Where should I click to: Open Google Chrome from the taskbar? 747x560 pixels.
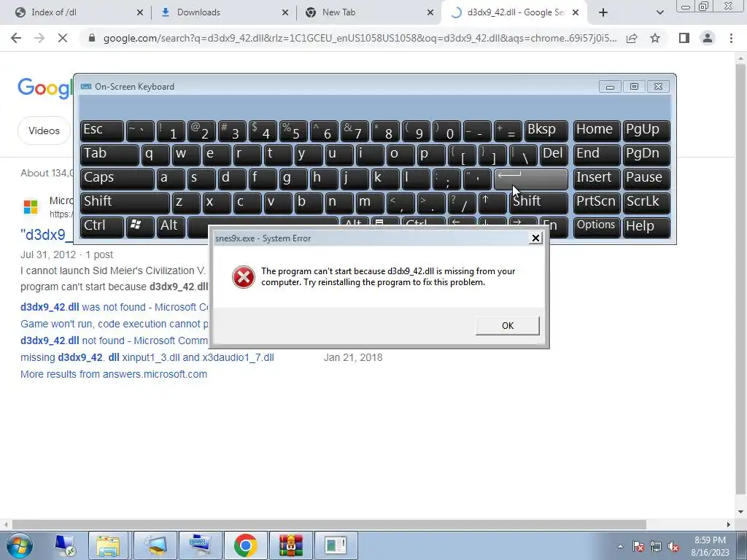click(245, 545)
